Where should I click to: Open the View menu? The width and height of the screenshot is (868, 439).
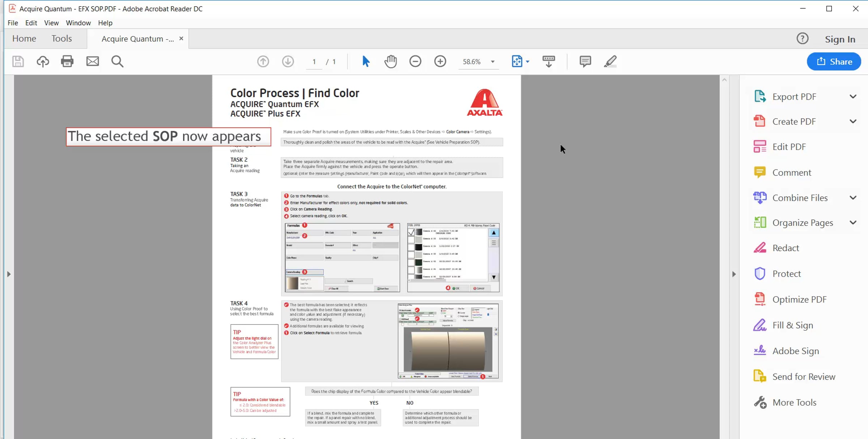tap(51, 23)
